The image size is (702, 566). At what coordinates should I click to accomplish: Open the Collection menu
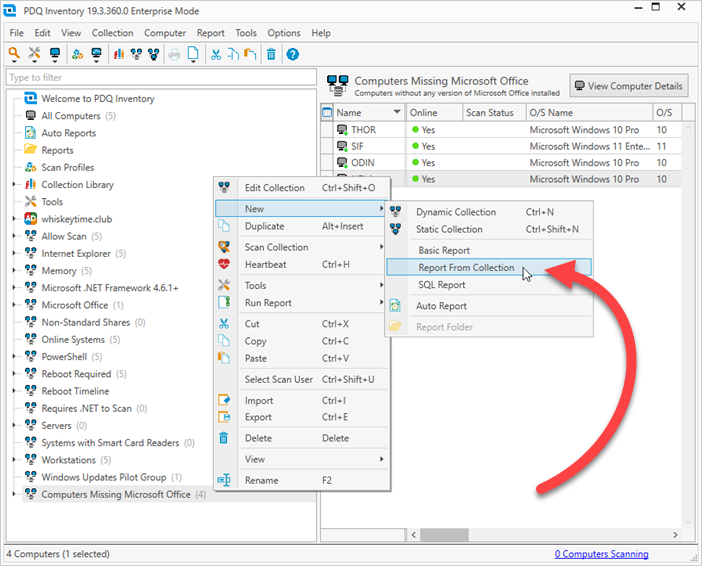click(x=112, y=33)
